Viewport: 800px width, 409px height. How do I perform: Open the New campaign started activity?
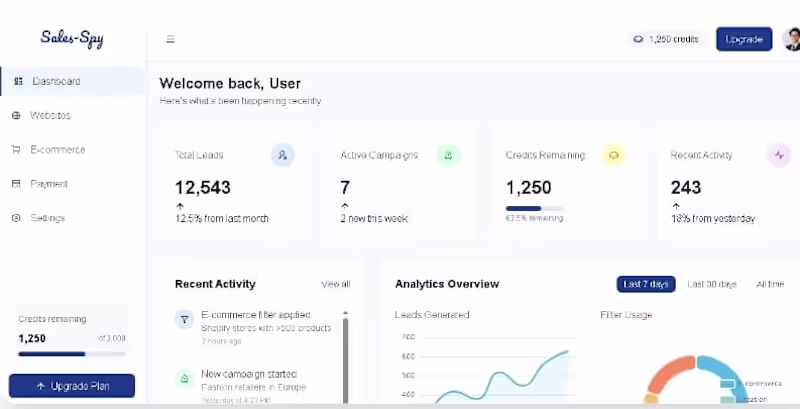(x=256, y=386)
